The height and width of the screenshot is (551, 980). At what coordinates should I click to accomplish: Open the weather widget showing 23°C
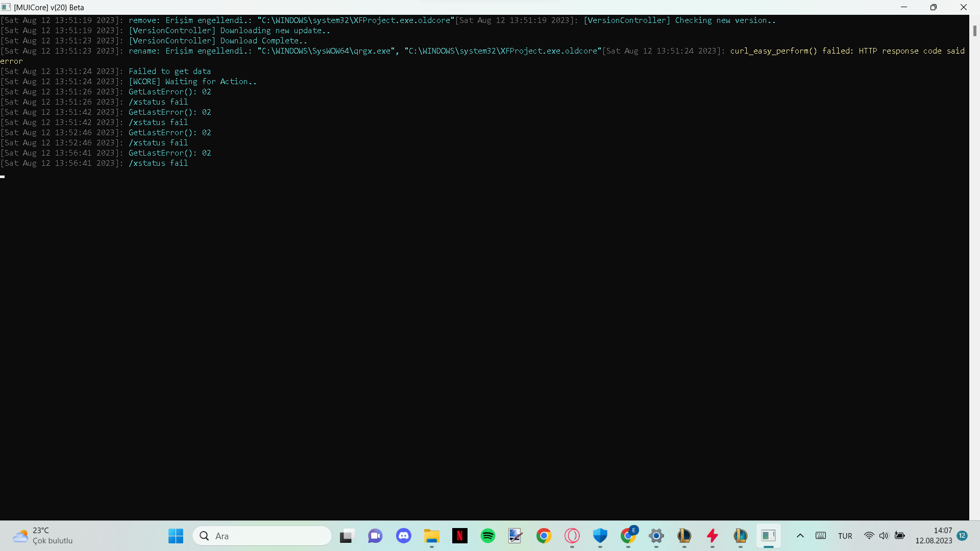click(43, 536)
